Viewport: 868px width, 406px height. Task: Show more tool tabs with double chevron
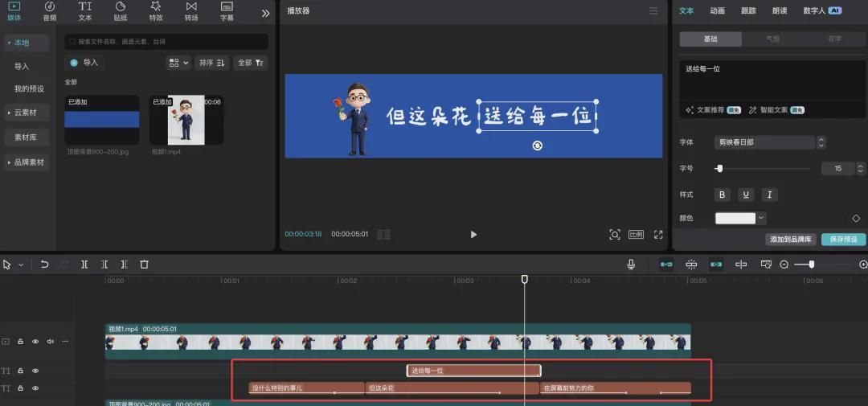[x=265, y=13]
